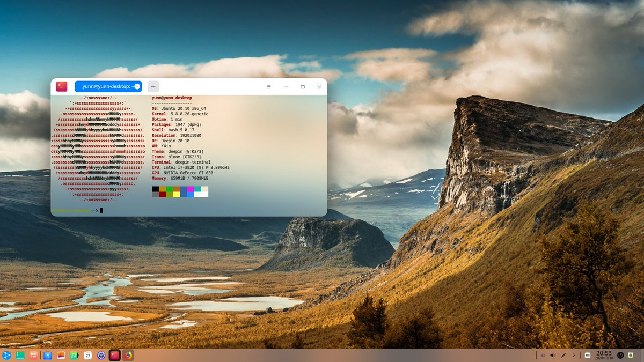Click the orange tiles dock icon
Screen dimensions: 644x362
(x=33, y=355)
